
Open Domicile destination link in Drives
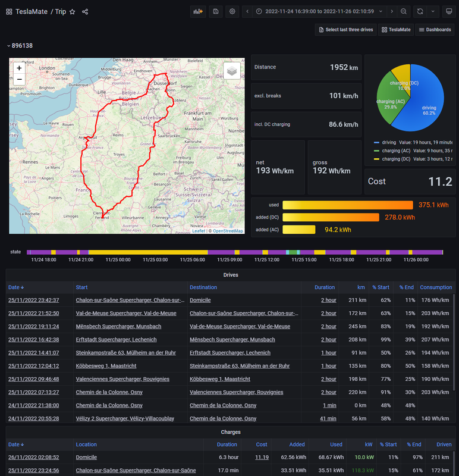200,300
